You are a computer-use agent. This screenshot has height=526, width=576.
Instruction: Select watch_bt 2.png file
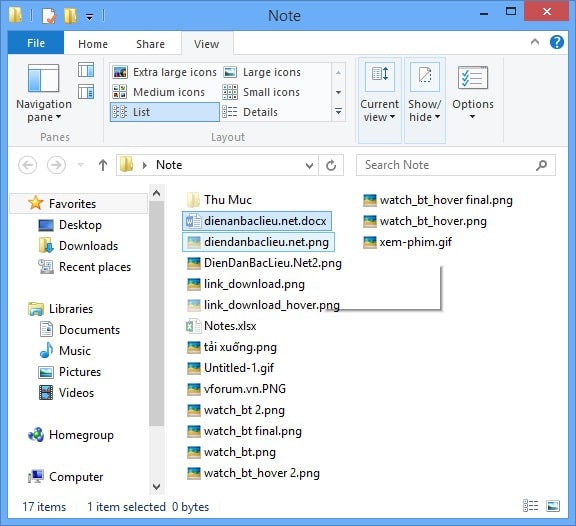236,410
